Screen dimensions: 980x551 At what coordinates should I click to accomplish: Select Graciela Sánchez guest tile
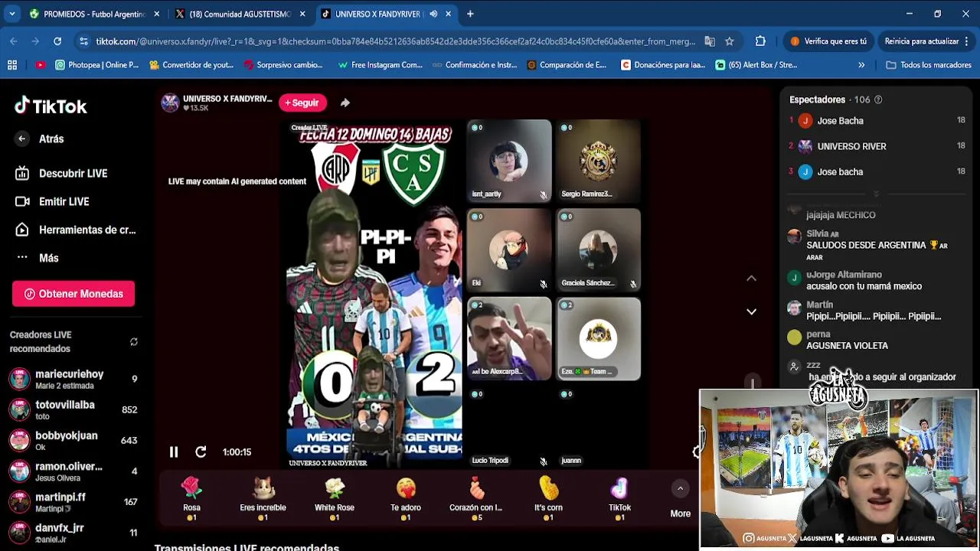[599, 250]
